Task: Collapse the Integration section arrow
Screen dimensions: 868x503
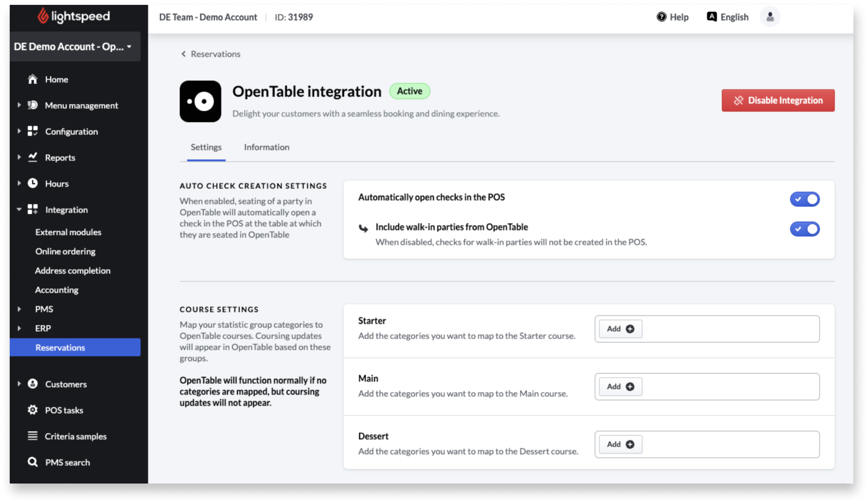Action: [19, 209]
